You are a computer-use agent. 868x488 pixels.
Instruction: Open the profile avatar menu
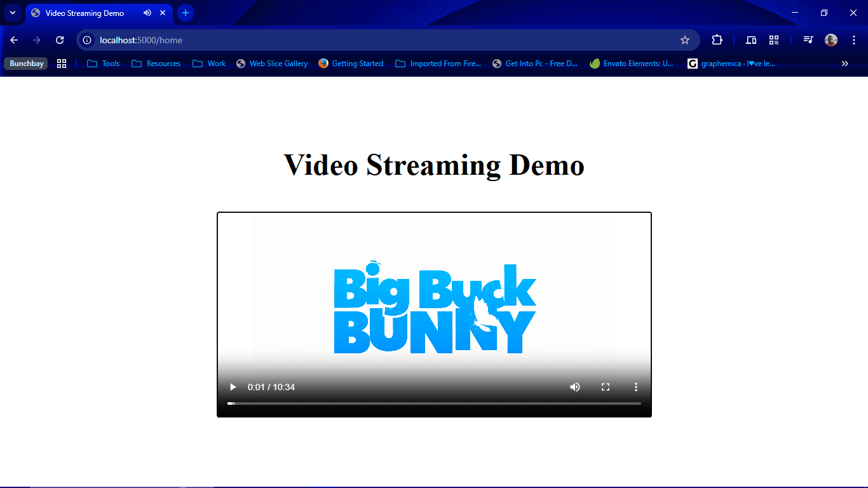pyautogui.click(x=831, y=40)
